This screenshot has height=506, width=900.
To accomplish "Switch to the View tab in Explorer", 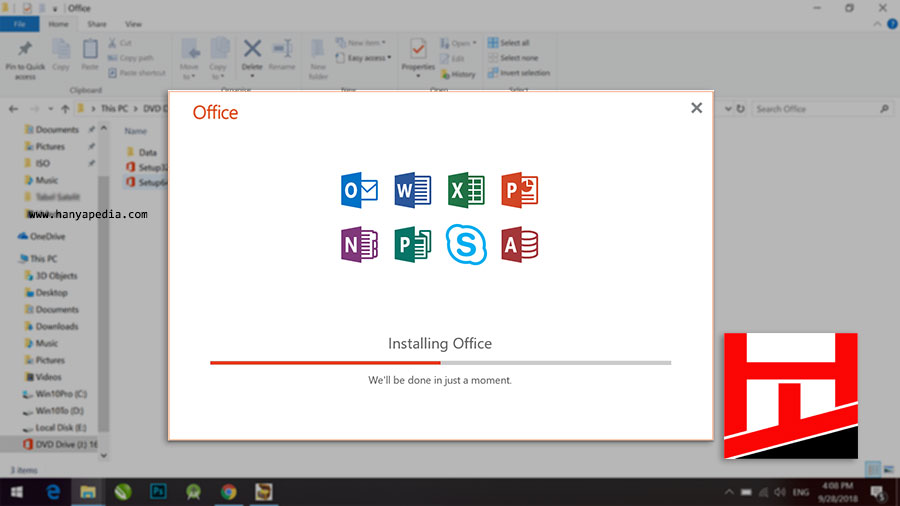I will point(133,24).
